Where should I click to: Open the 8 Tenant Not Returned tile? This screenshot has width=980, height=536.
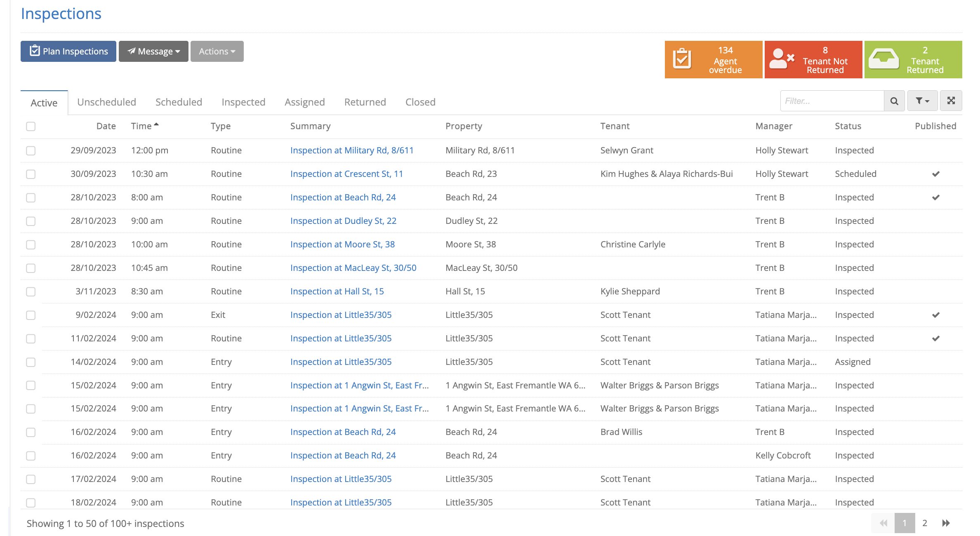tap(813, 59)
